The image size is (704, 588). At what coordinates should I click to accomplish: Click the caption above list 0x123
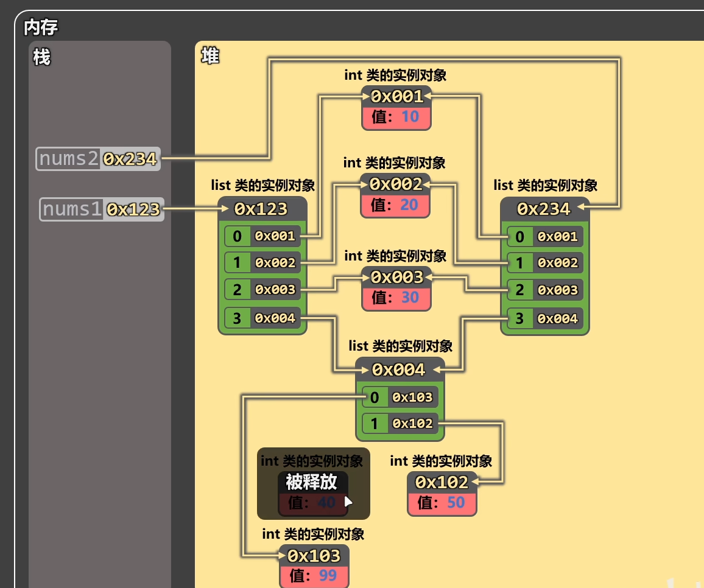263,185
